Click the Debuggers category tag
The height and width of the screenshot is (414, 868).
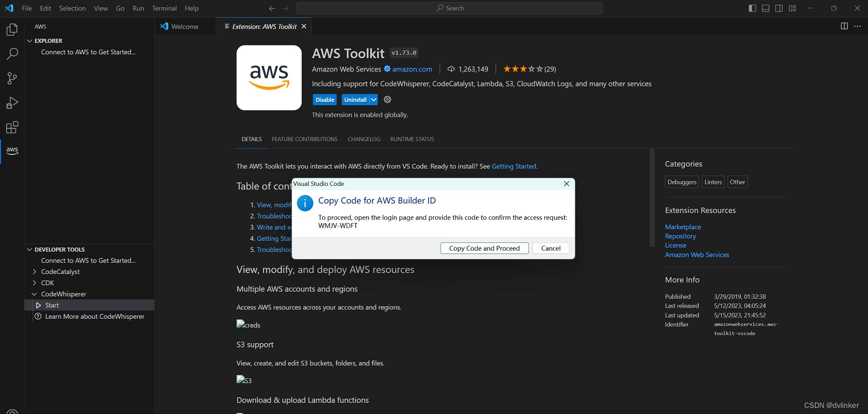point(682,182)
